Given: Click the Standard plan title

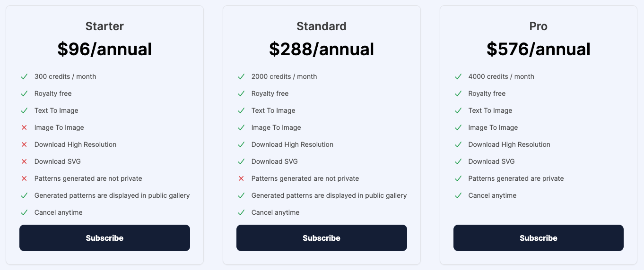Looking at the screenshot, I should (x=322, y=26).
